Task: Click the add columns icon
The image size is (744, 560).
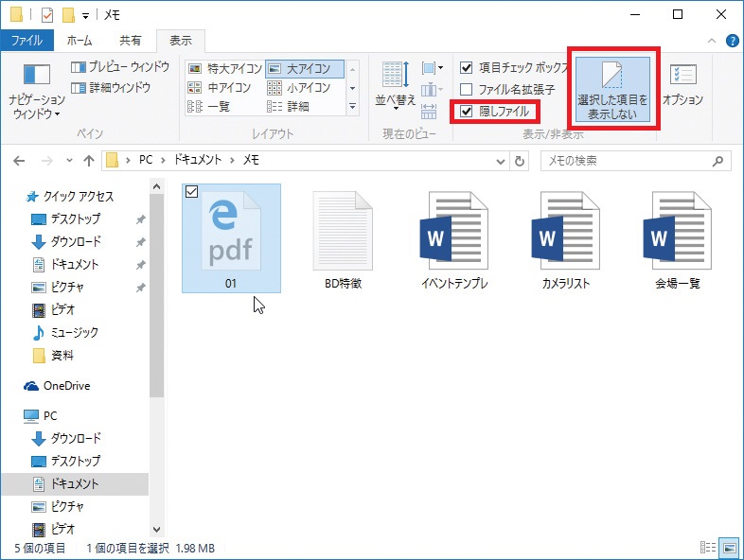Action: click(432, 89)
